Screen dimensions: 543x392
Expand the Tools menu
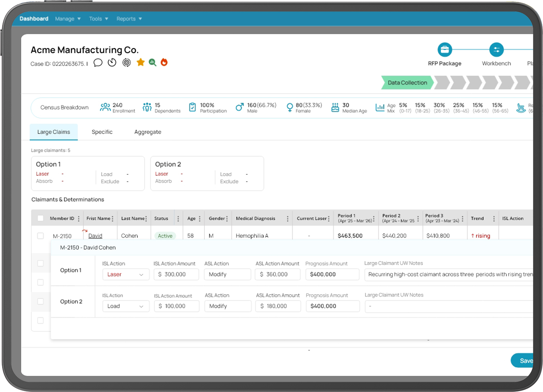click(99, 19)
